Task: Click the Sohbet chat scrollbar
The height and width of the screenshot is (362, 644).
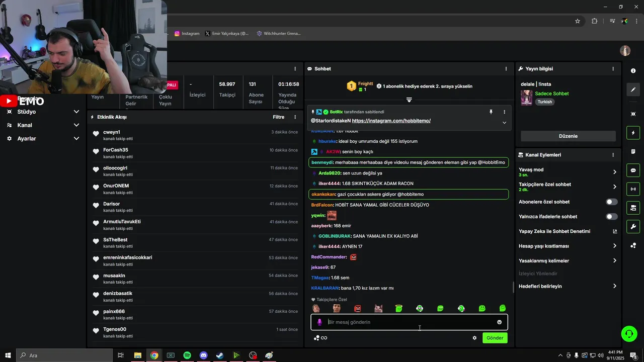Action: (513, 287)
